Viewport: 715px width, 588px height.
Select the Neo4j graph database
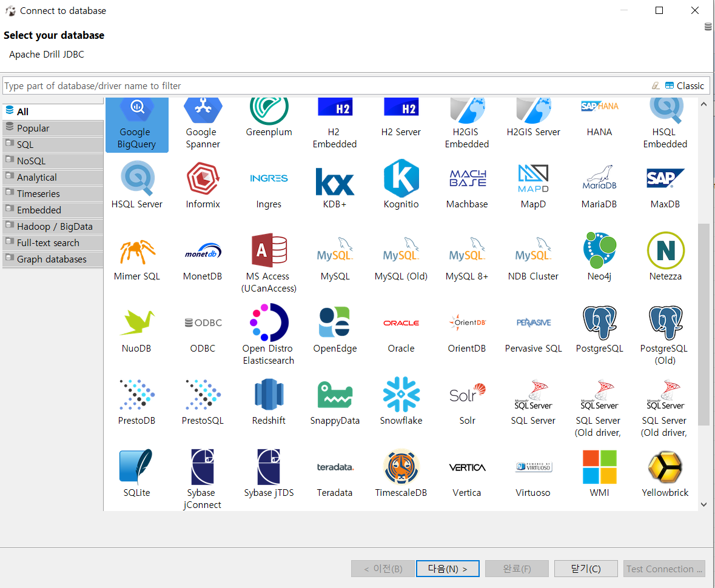click(x=599, y=256)
